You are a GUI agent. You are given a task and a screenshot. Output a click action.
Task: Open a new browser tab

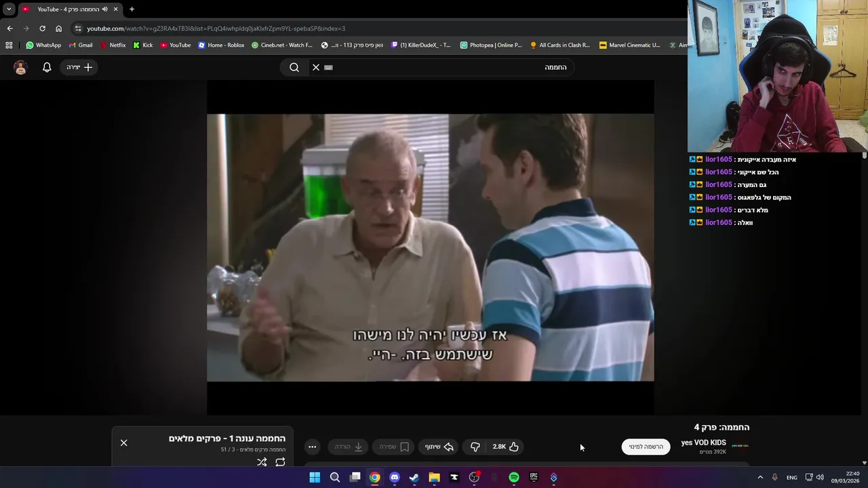(132, 9)
